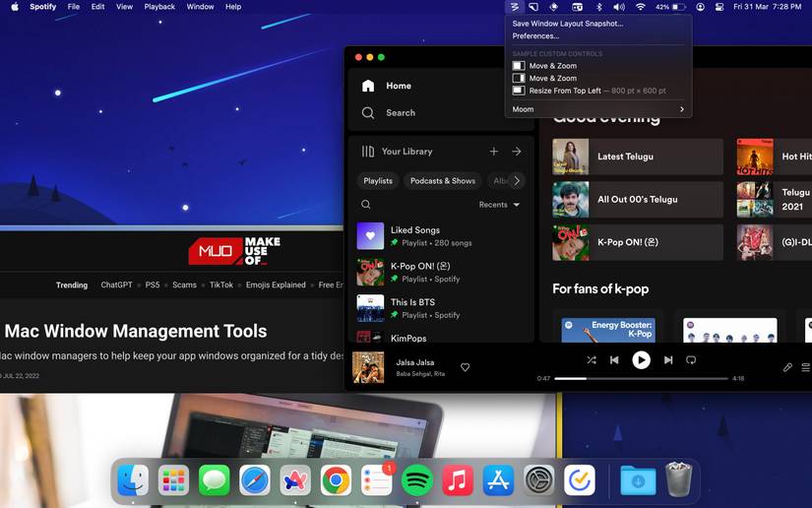
Task: Click the play button
Action: 641,360
